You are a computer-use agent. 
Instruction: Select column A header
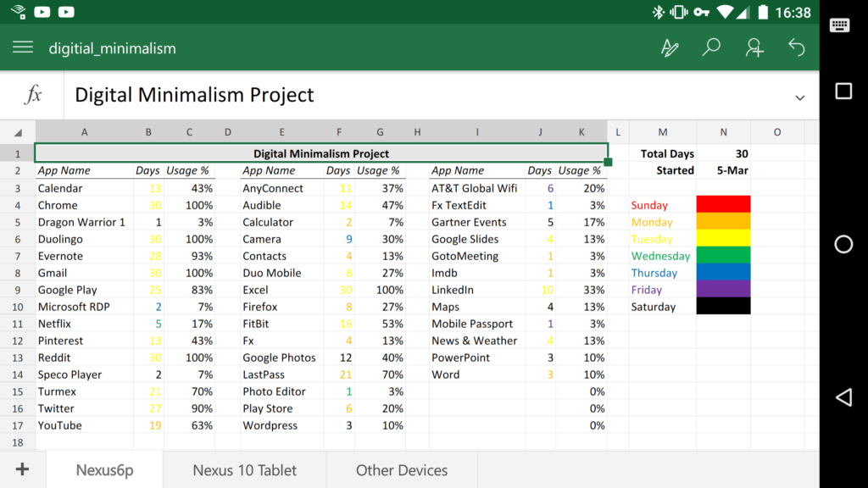84,132
